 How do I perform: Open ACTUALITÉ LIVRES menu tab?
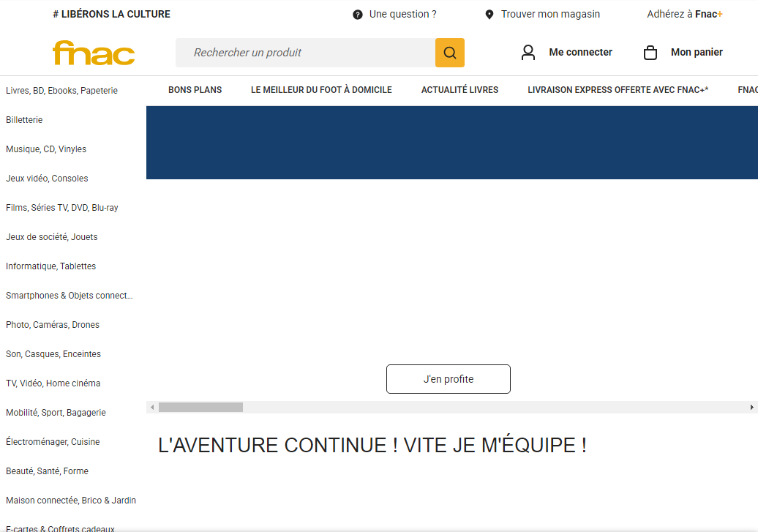[x=459, y=90]
